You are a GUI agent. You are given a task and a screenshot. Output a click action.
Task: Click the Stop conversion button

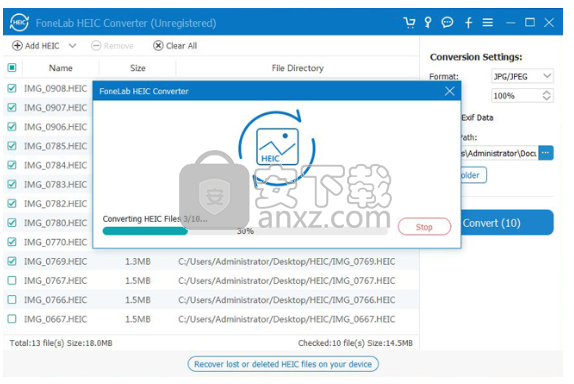point(424,227)
